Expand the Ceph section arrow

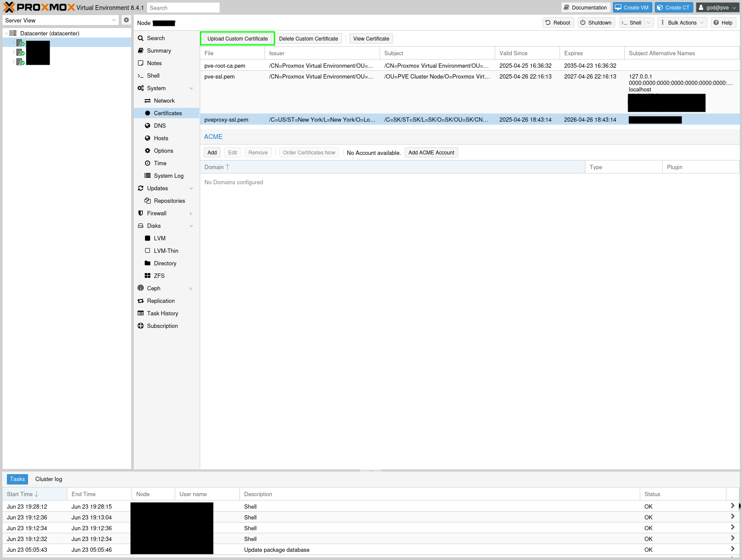(x=191, y=289)
